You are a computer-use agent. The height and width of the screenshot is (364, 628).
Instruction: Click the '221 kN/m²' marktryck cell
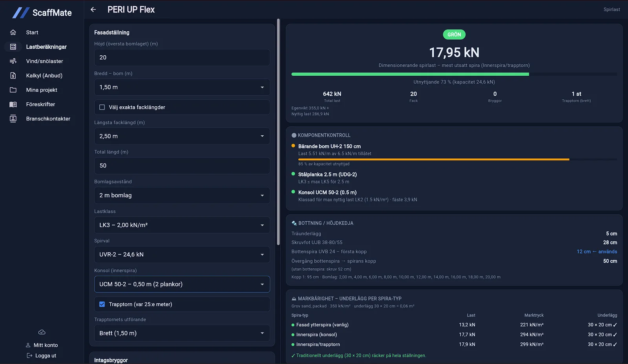[x=532, y=325]
